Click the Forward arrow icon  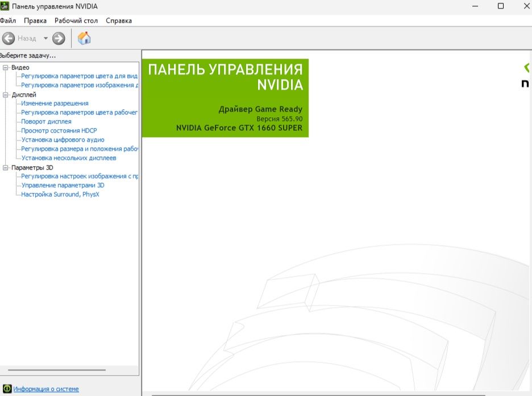[x=59, y=38]
